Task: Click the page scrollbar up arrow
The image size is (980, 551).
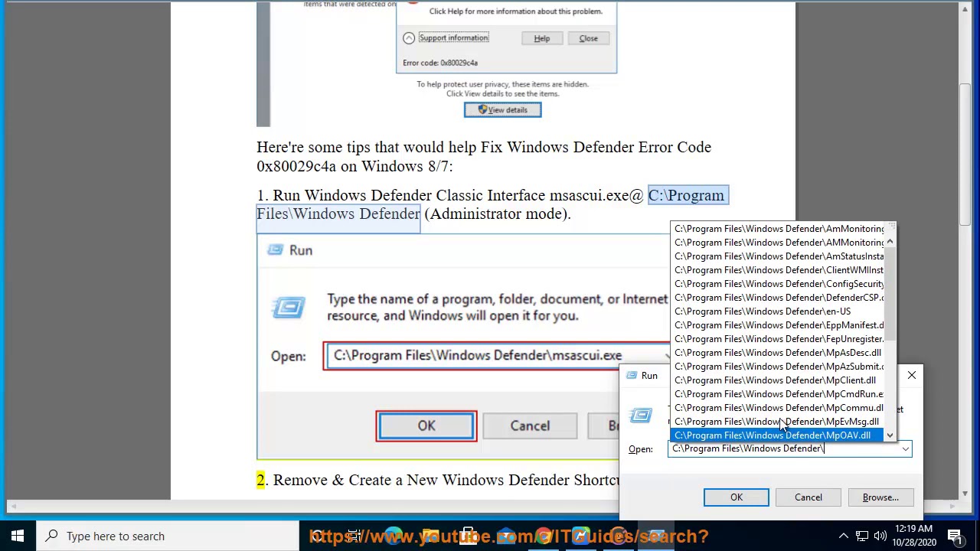Action: click(x=965, y=8)
